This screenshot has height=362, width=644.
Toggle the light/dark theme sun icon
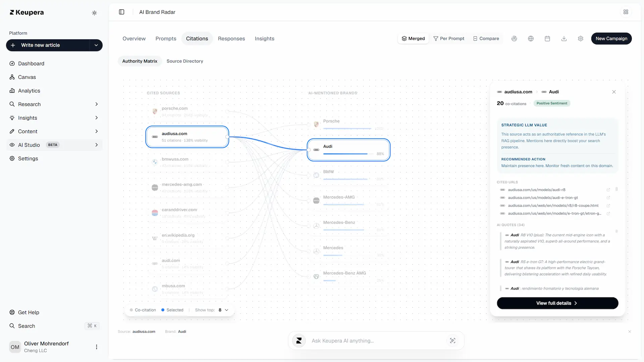click(94, 13)
